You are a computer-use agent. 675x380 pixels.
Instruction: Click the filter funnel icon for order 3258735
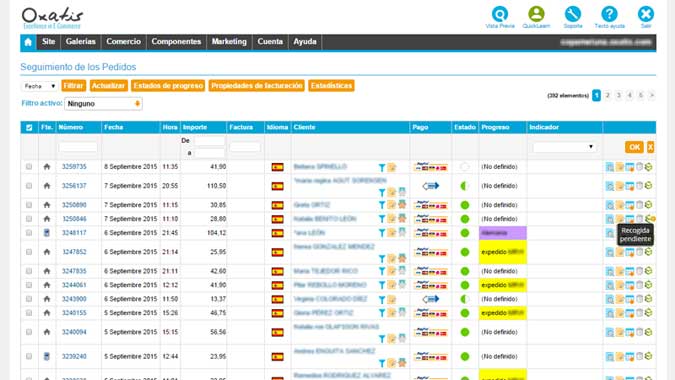382,167
